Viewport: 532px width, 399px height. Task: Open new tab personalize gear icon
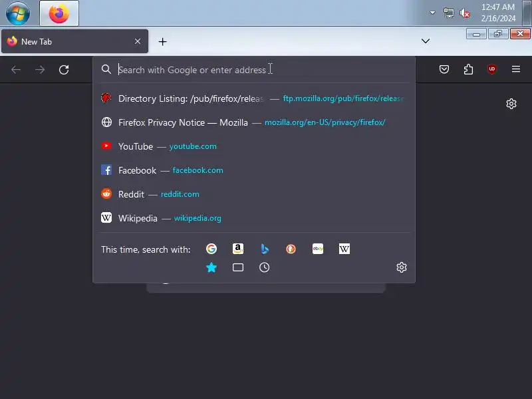(511, 104)
